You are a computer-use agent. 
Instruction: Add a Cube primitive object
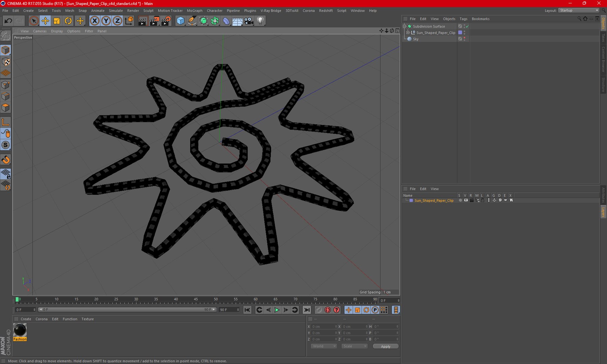point(180,21)
